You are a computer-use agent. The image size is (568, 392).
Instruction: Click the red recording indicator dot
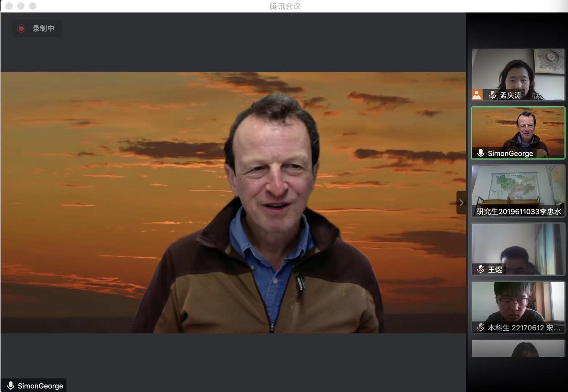[x=21, y=28]
